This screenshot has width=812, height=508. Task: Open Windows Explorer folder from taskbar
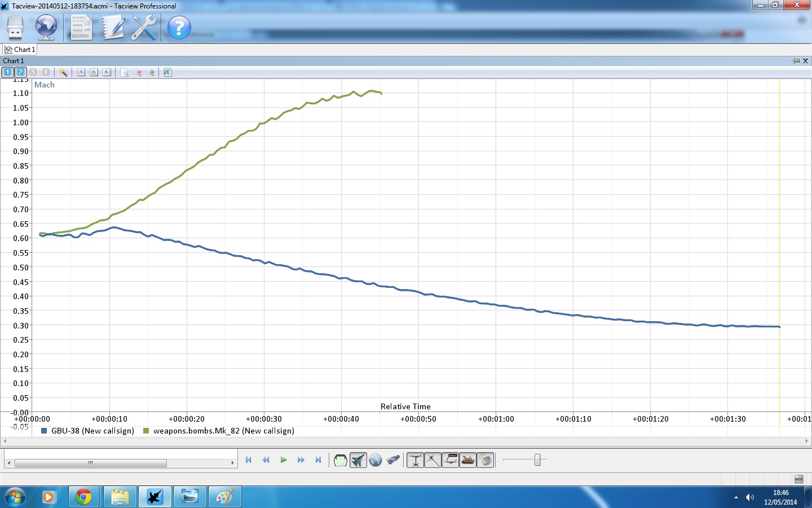120,497
